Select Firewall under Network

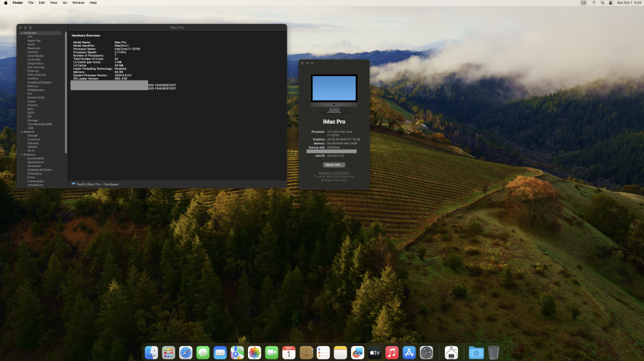32,135
